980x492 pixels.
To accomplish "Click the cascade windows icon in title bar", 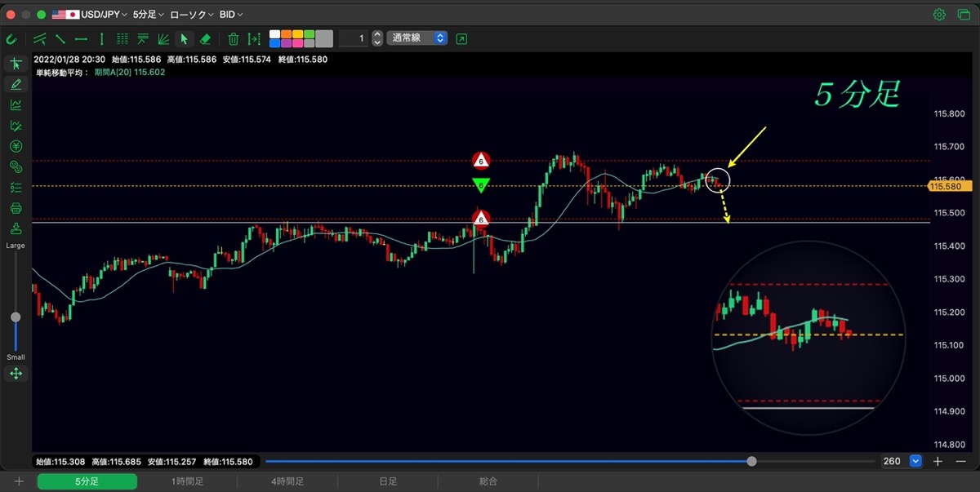I will (x=962, y=15).
